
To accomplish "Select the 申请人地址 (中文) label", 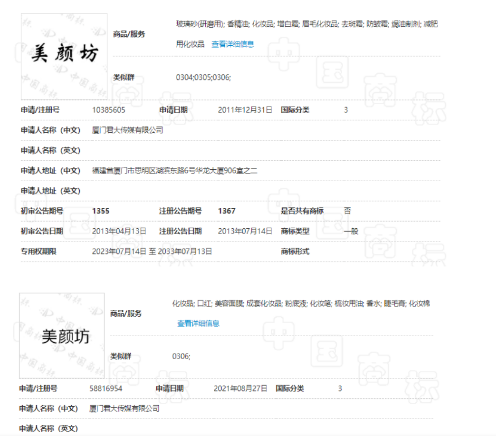I will 51,171.
